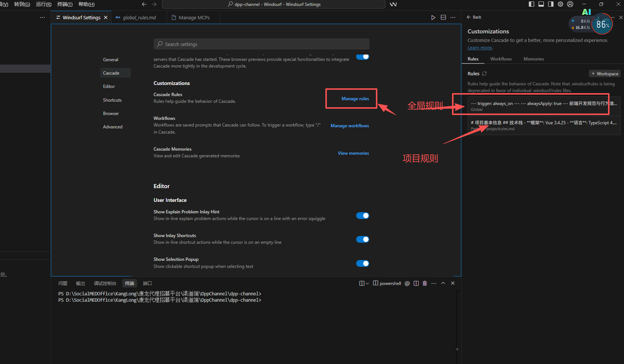Image resolution: width=624 pixels, height=364 pixels.
Task: Open terminal panel more actions ellipsis
Action: (434, 283)
